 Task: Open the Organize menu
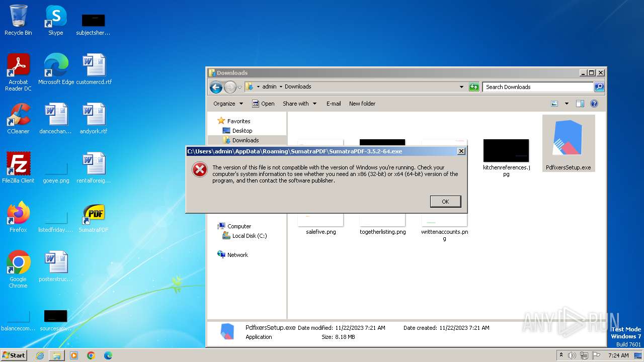[x=228, y=104]
